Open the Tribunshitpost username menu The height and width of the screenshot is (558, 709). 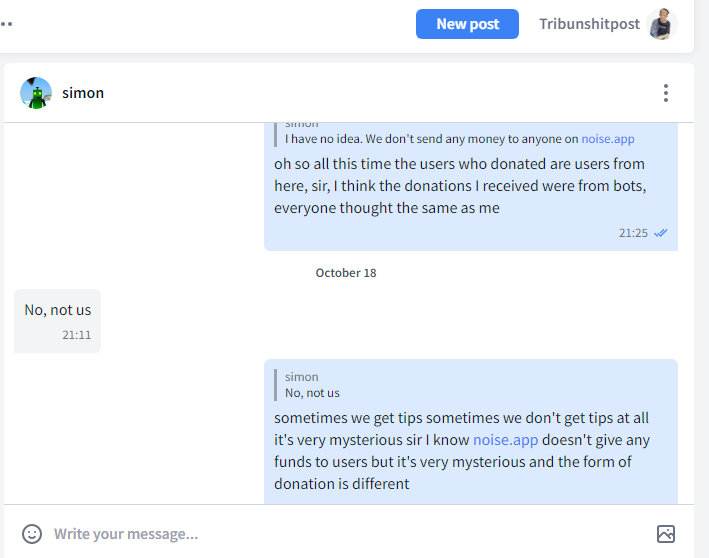pos(589,24)
